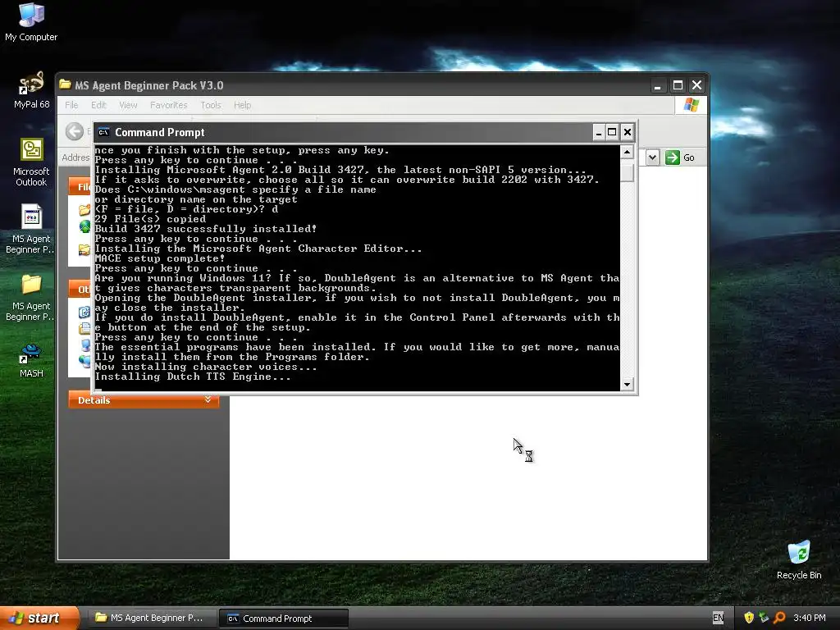
Task: Click the orange magnifier tray icon
Action: click(x=779, y=618)
